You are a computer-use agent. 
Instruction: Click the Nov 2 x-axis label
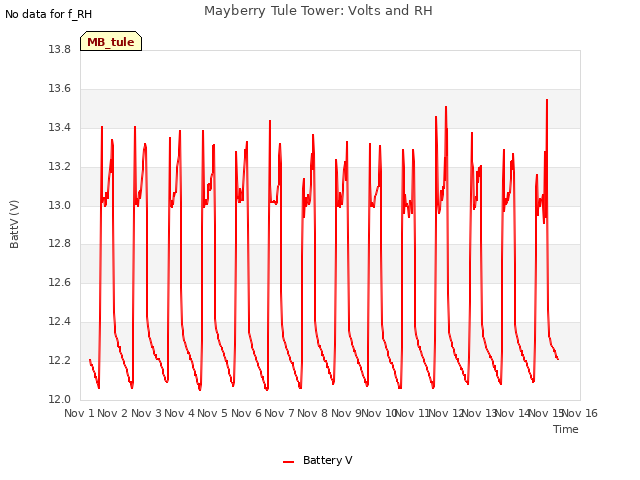pos(113,413)
